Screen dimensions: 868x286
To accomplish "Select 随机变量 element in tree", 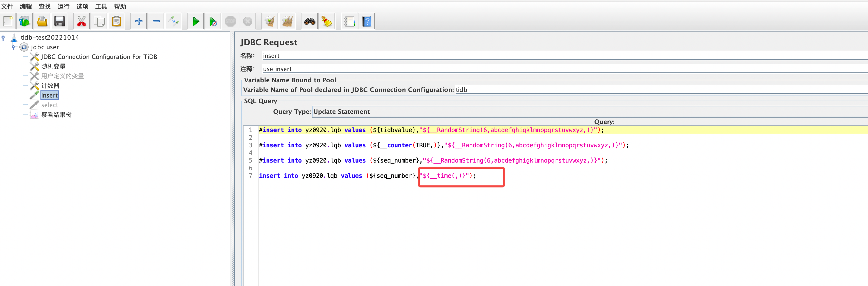I will pos(53,67).
